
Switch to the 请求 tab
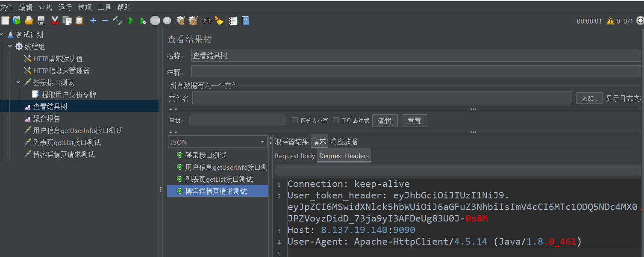click(319, 142)
